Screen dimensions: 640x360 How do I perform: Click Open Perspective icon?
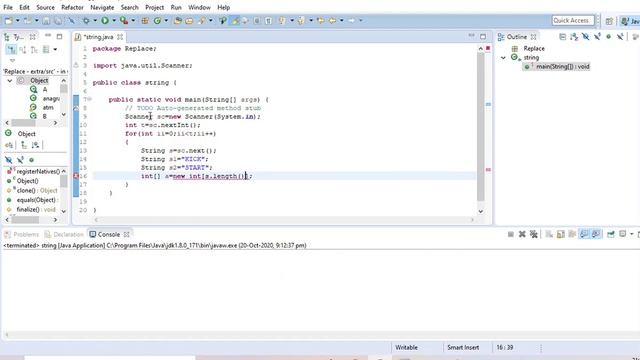tap(609, 21)
